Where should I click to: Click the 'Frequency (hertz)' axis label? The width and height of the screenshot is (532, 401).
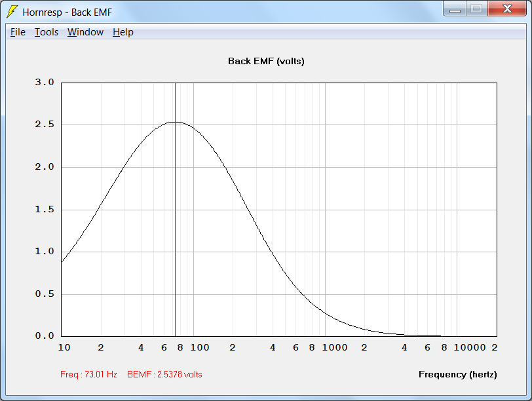(x=458, y=374)
